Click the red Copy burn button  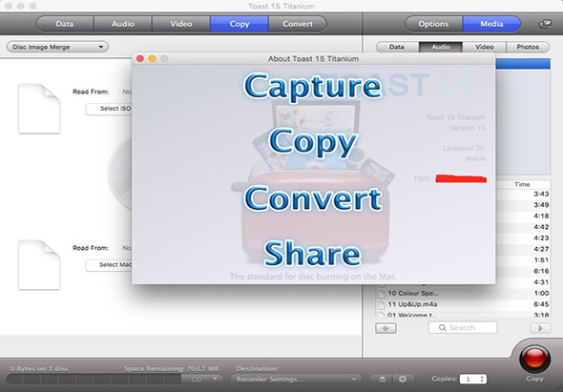click(x=534, y=359)
